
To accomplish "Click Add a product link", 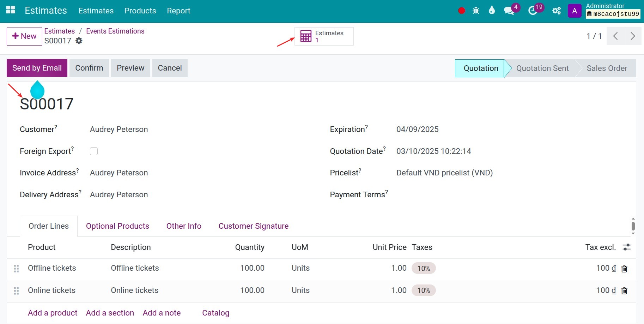I will pos(53,313).
